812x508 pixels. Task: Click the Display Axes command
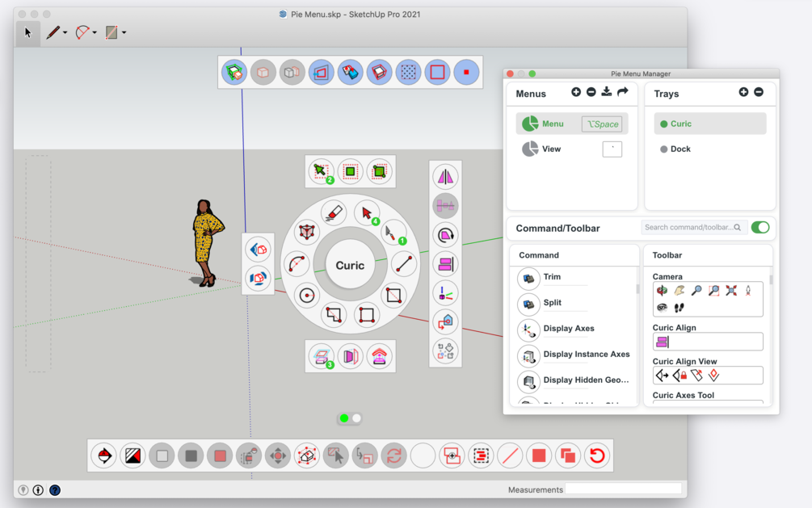tap(568, 329)
